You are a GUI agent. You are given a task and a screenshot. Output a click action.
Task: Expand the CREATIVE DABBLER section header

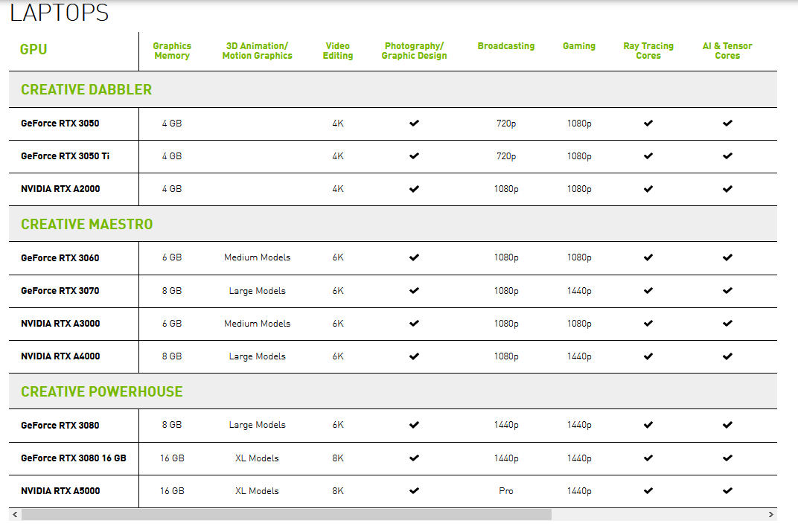click(x=86, y=89)
